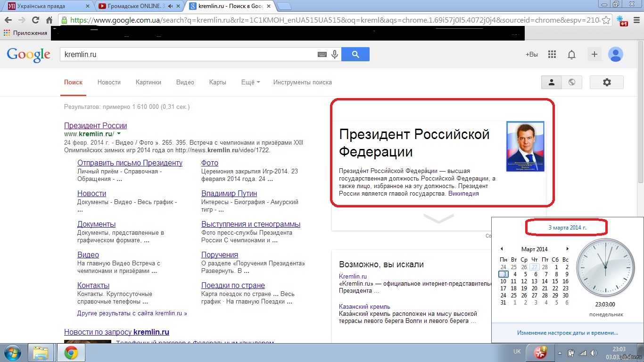Open the Windows Start button
The width and height of the screenshot is (644, 362).
pyautogui.click(x=12, y=352)
